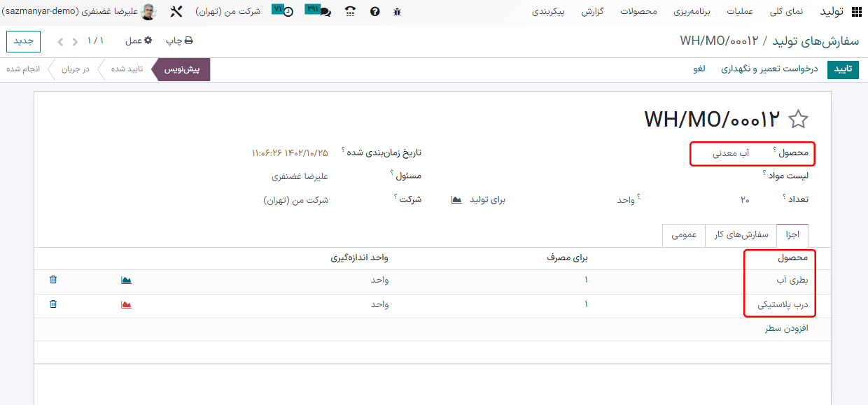
Task: Switch to the عمومی tab
Action: click(x=684, y=235)
